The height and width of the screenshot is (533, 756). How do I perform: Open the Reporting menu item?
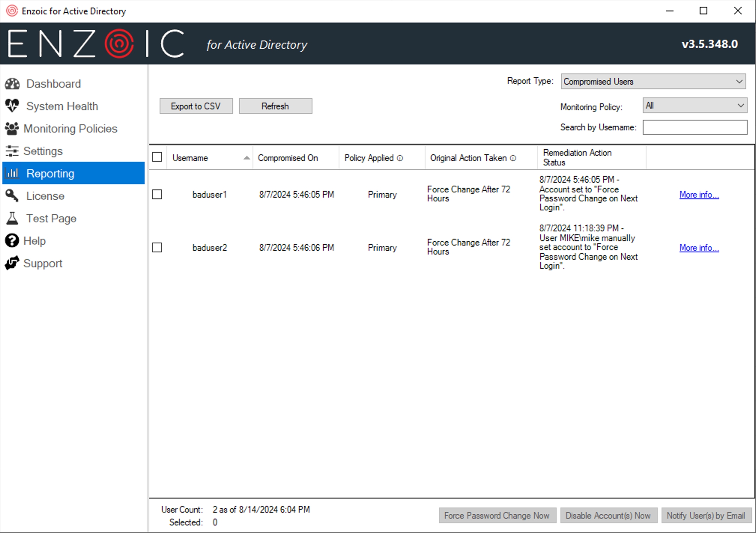point(73,173)
